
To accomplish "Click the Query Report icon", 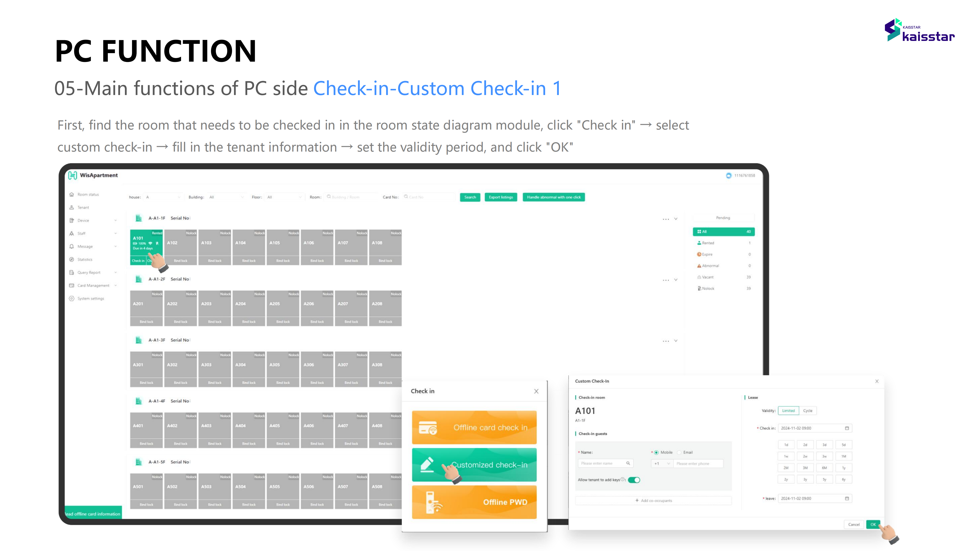I will click(x=72, y=272).
